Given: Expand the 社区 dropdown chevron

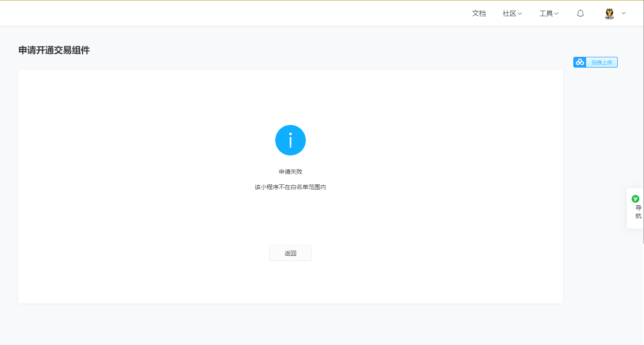Looking at the screenshot, I should tap(520, 14).
